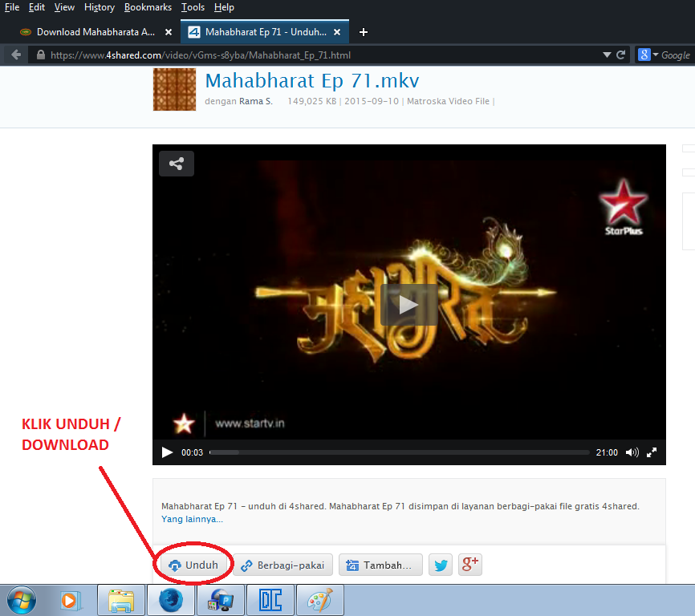Open the uploader Rama S. profile link
The image size is (695, 616).
click(256, 101)
